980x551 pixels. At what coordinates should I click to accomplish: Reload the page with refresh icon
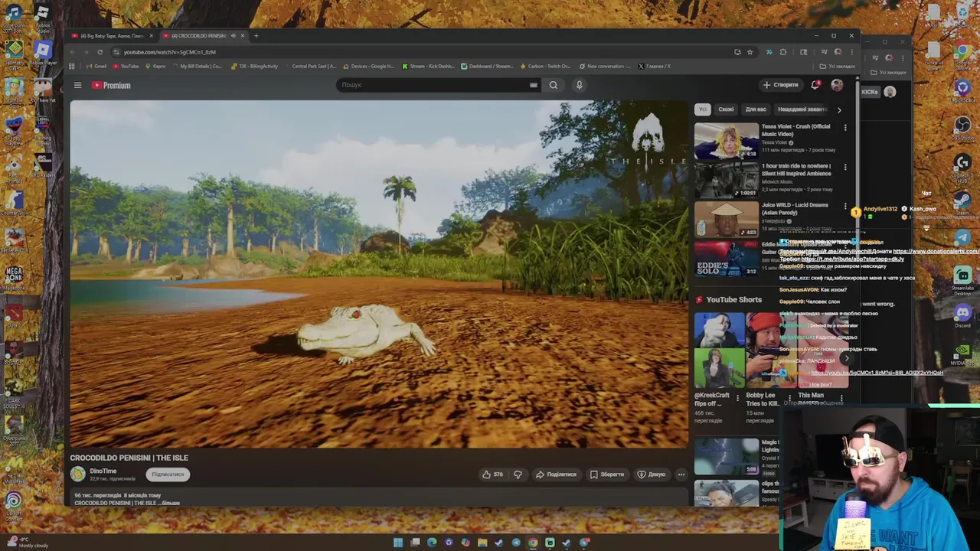click(x=100, y=52)
